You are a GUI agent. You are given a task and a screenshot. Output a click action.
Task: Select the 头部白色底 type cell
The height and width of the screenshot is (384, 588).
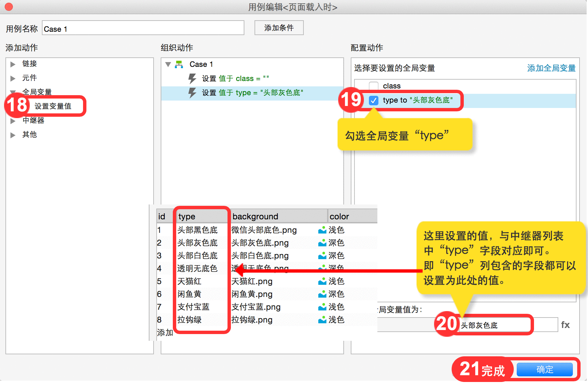(197, 256)
